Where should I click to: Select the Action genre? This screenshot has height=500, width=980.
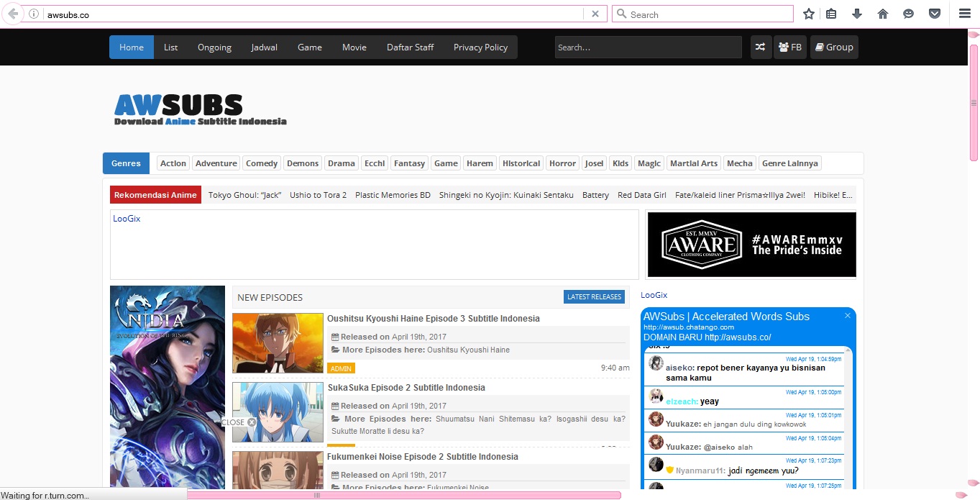pyautogui.click(x=173, y=163)
